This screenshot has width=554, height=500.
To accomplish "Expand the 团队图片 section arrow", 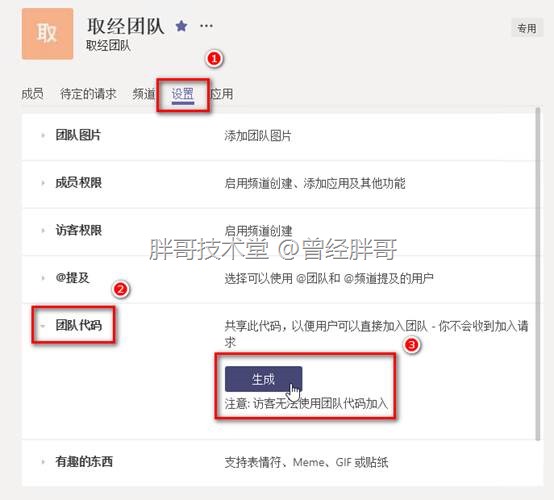I will 43,135.
